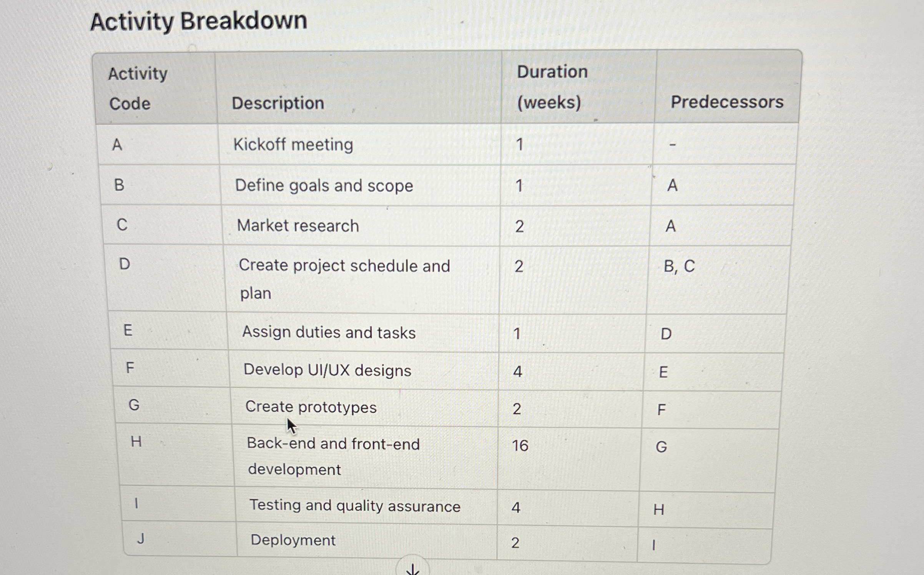Select the Activity Breakdown heading
The image size is (924, 575).
[199, 21]
